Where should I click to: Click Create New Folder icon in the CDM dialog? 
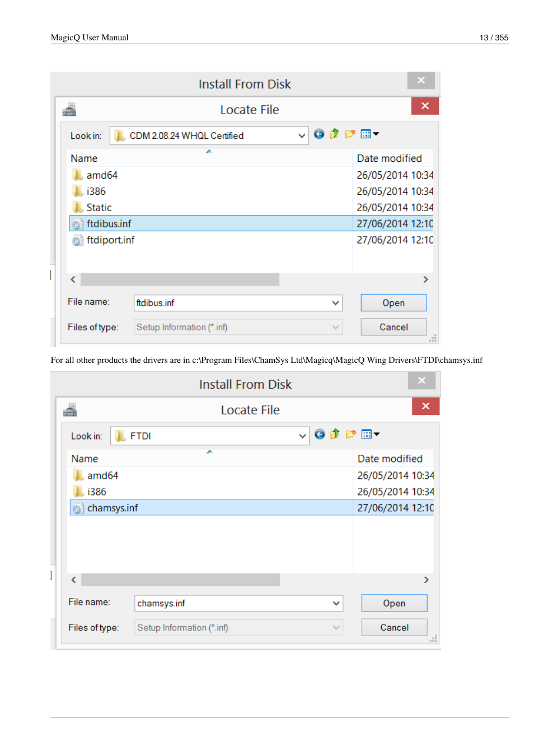pos(350,134)
